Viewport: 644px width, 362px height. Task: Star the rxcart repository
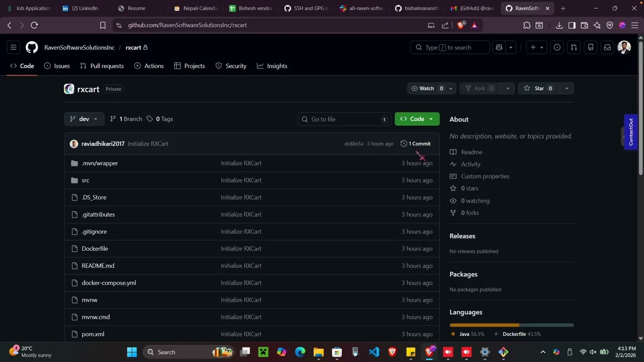click(x=539, y=88)
